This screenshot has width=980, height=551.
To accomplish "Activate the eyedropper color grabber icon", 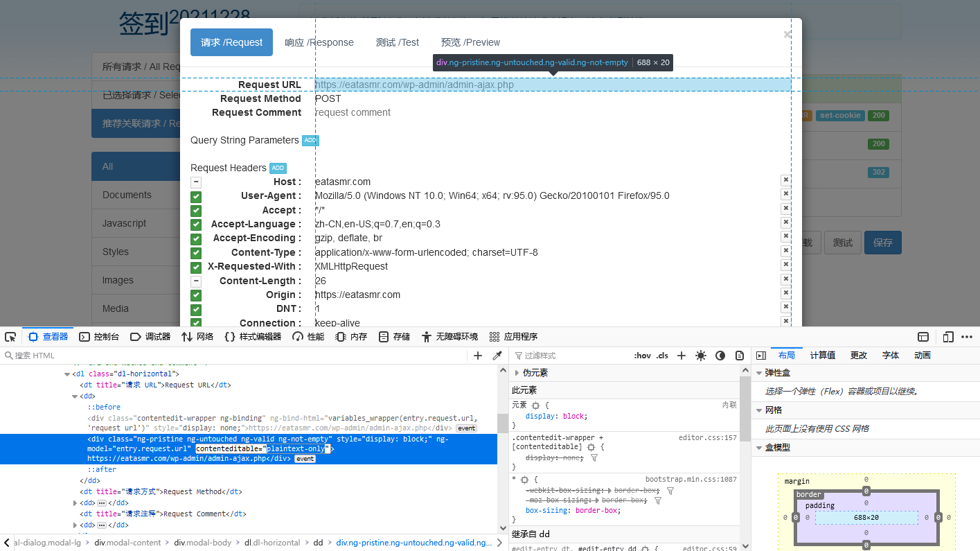I will point(497,355).
